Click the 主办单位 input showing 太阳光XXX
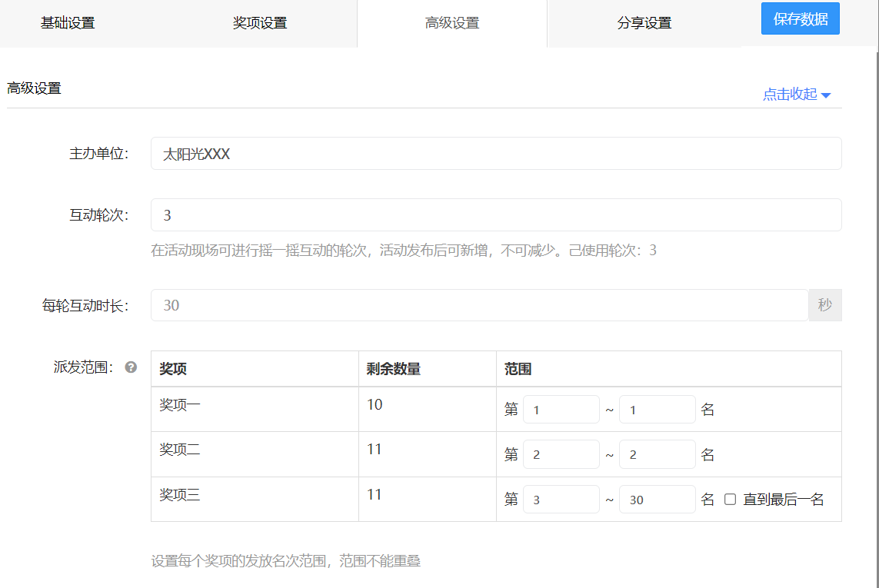 [x=496, y=153]
